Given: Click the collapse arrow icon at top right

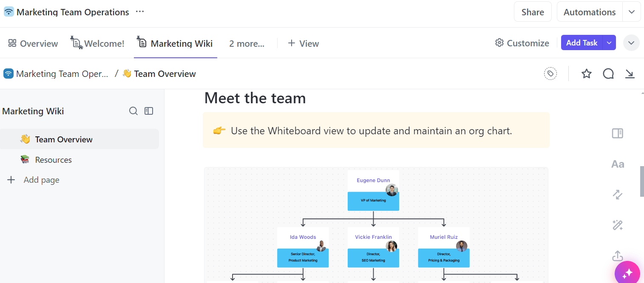Looking at the screenshot, I should pyautogui.click(x=630, y=74).
